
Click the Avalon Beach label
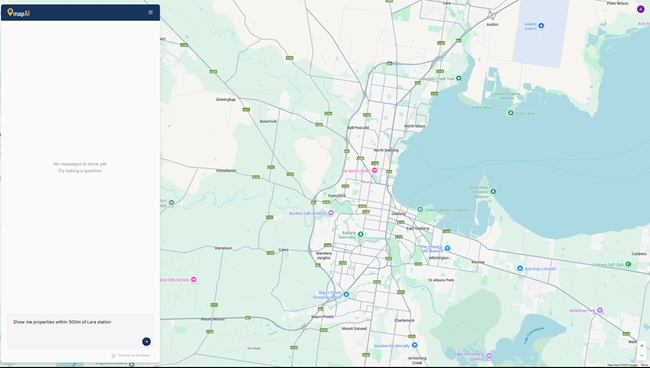click(483, 107)
